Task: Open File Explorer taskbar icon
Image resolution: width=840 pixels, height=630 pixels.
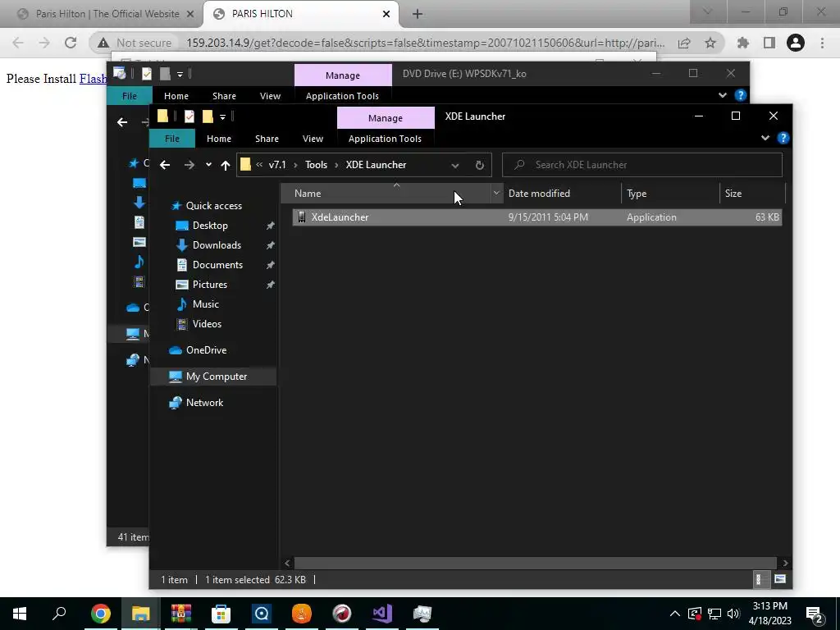Action: coord(141,614)
